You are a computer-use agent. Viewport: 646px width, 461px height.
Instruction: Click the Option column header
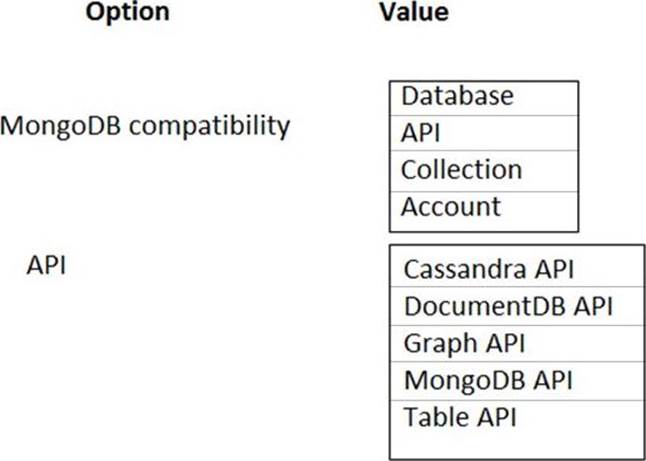[x=128, y=13]
